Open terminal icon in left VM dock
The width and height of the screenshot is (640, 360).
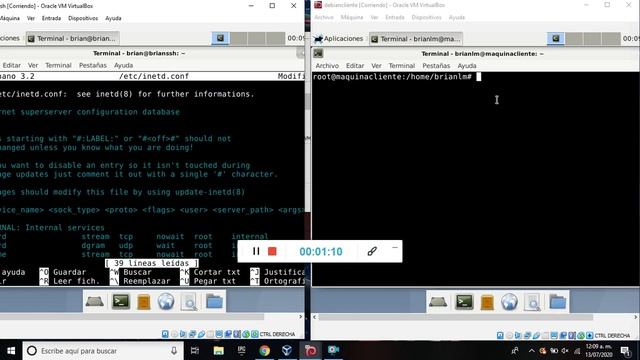point(121,302)
